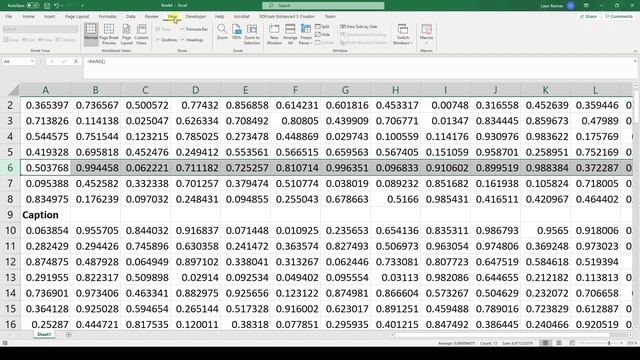640x360 pixels.
Task: Open the Undo history dropdown arrow
Action: click(62, 6)
